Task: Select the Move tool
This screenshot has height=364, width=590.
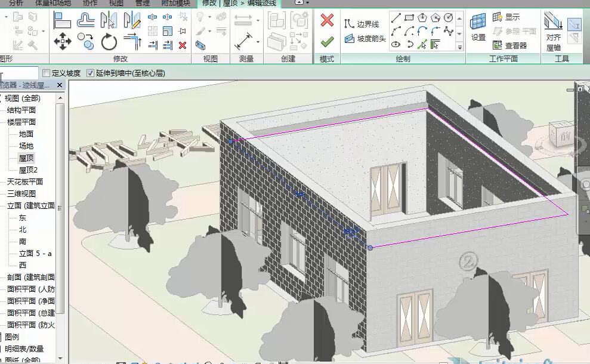Action: 63,41
